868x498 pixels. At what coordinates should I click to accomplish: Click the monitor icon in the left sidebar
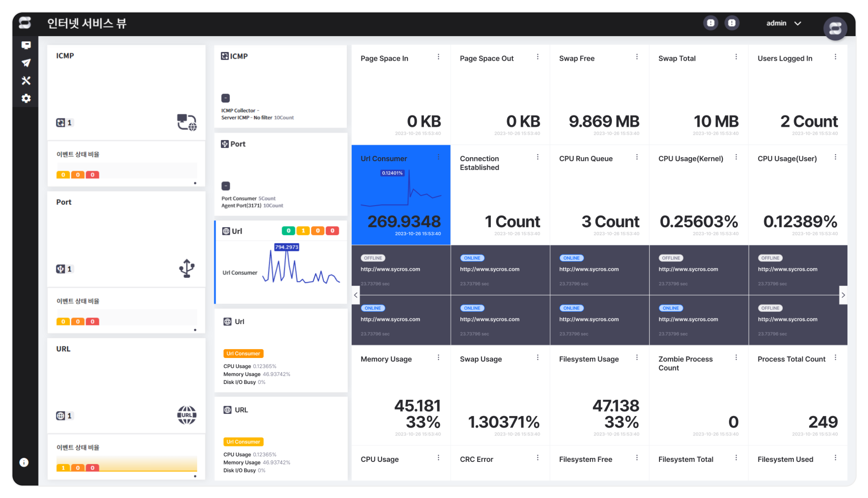click(26, 45)
